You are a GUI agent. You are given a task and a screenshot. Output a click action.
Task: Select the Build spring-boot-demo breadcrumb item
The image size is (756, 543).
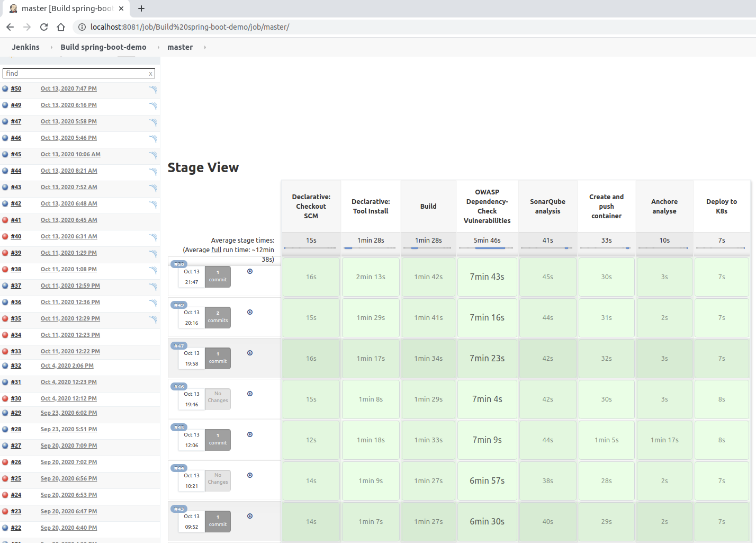(103, 47)
